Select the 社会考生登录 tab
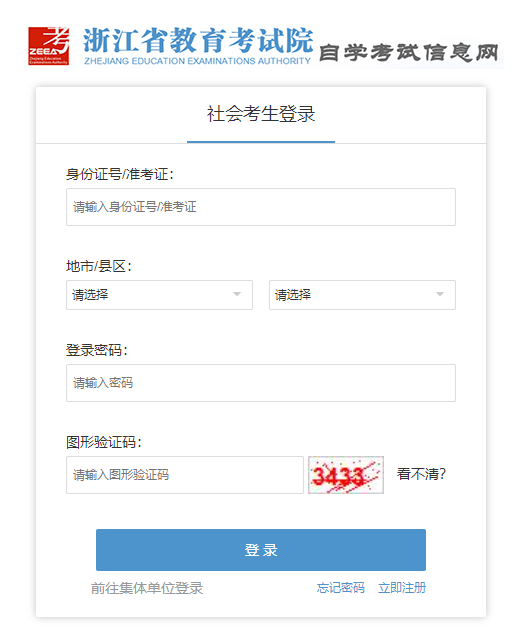The height and width of the screenshot is (633, 518). point(261,114)
